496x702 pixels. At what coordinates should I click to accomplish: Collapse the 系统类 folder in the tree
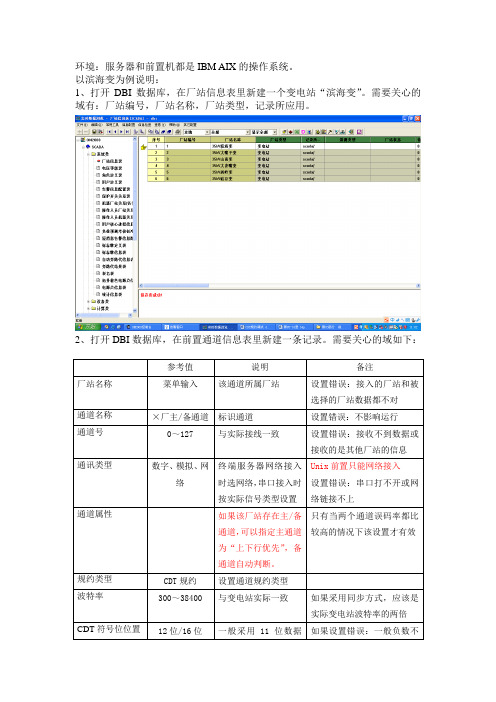click(x=88, y=154)
